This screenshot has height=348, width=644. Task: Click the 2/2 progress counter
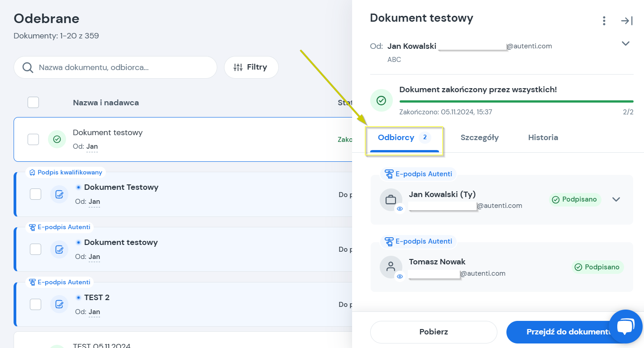628,112
